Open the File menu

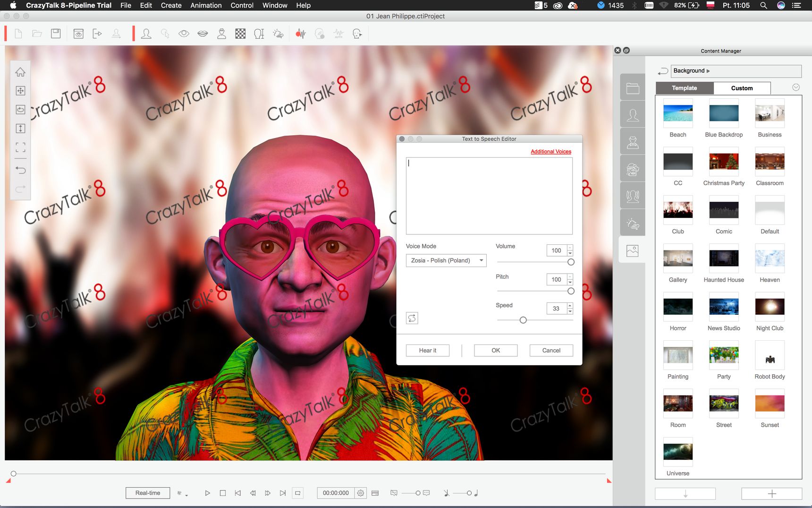tap(126, 5)
